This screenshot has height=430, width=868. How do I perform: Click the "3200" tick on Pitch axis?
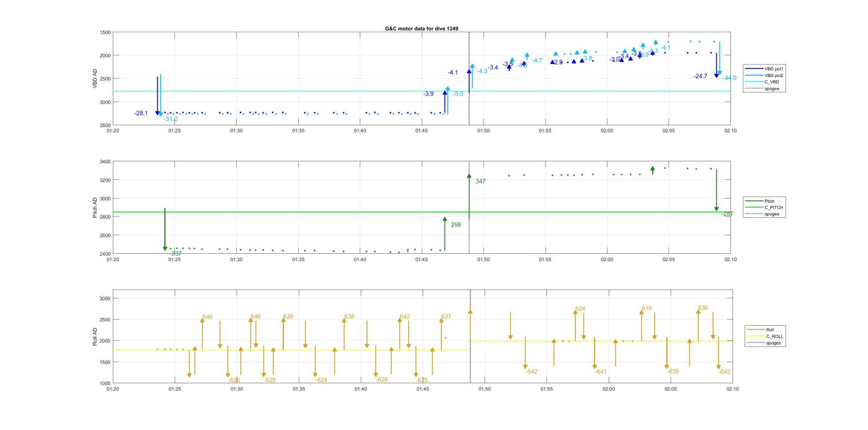coord(105,181)
